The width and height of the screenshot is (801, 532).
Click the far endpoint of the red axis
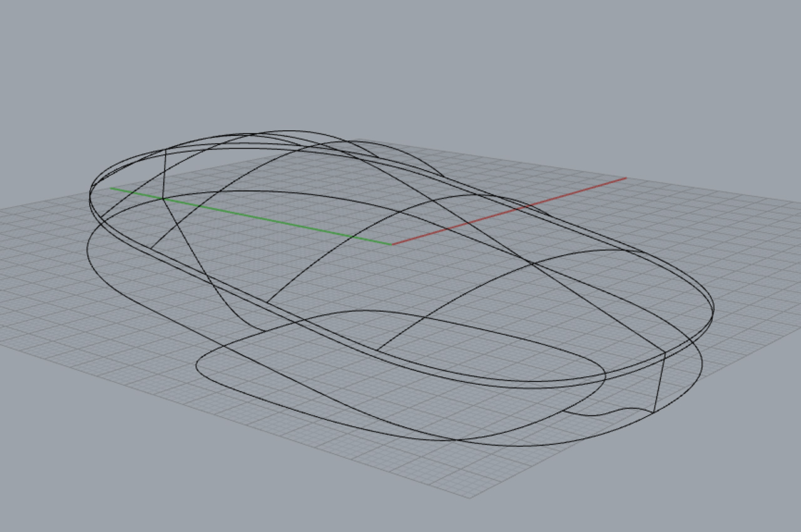click(626, 178)
